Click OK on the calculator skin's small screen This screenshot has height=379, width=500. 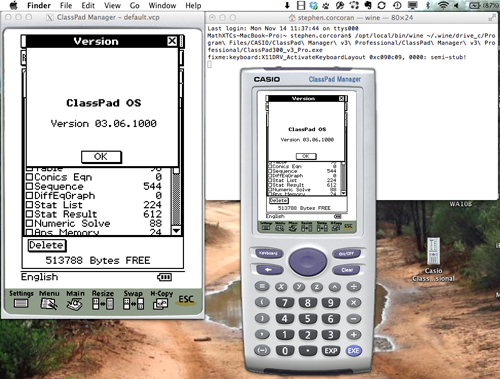point(306,156)
